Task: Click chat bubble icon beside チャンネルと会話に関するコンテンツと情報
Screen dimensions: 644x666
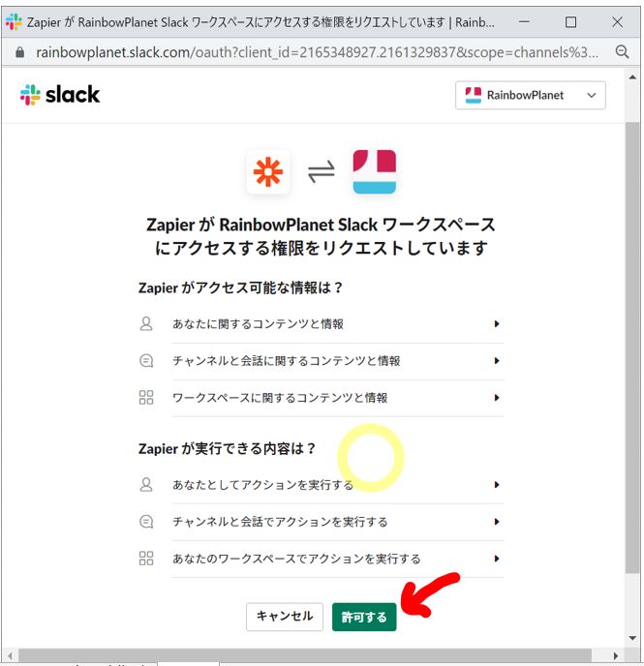Action: coord(146,361)
